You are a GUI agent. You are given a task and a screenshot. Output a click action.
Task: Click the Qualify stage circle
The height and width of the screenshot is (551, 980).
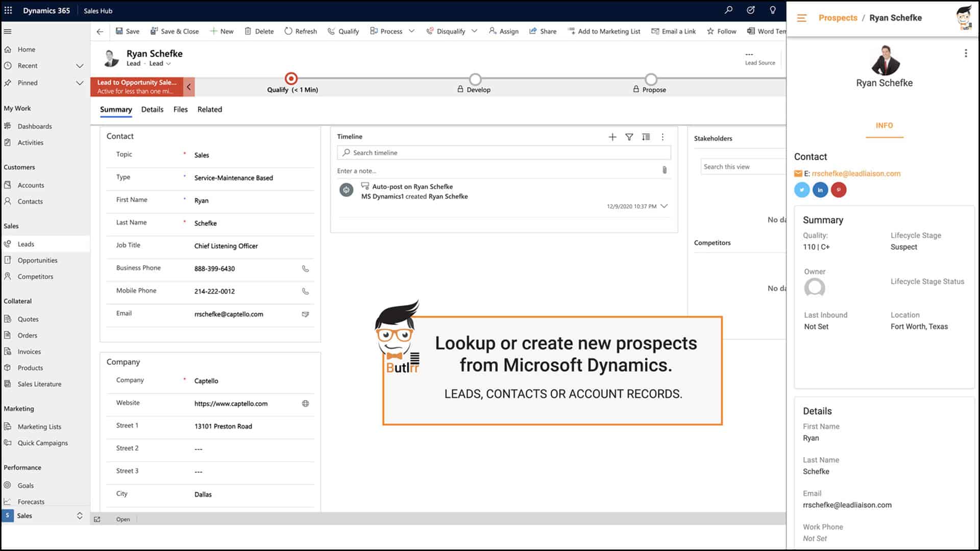291,79
